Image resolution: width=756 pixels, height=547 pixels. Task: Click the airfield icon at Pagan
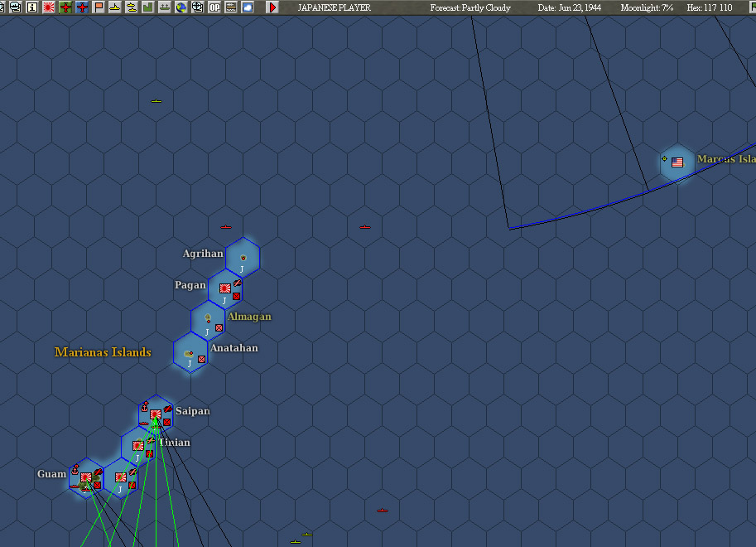pos(237,283)
